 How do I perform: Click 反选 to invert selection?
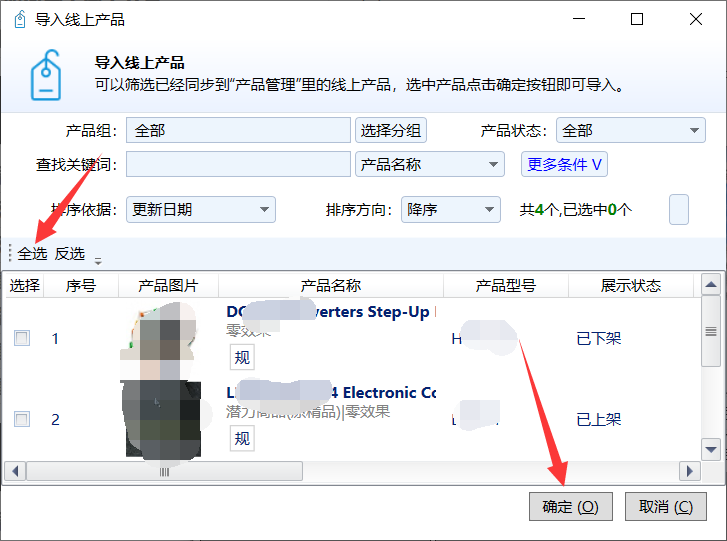click(x=70, y=254)
